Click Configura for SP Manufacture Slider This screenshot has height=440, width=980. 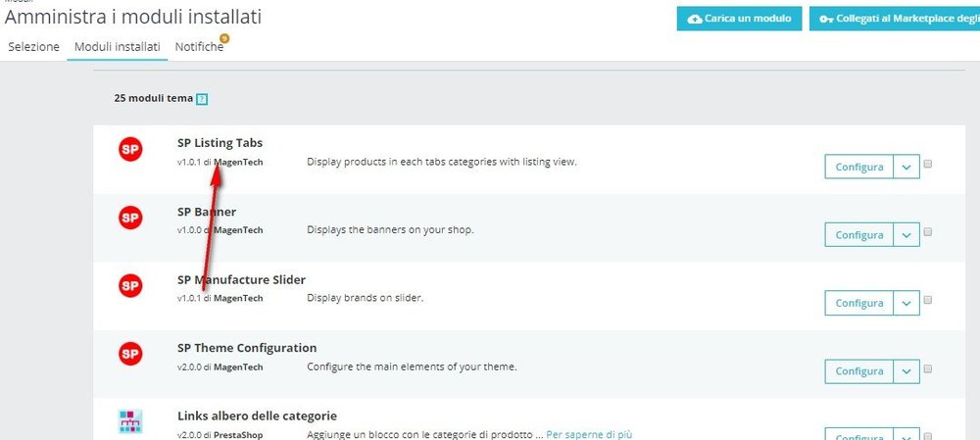click(858, 303)
